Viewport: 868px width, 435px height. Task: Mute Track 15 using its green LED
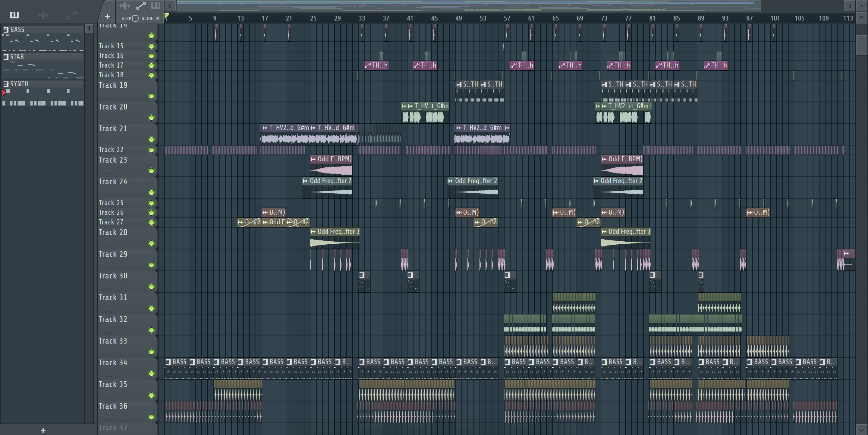coord(151,46)
